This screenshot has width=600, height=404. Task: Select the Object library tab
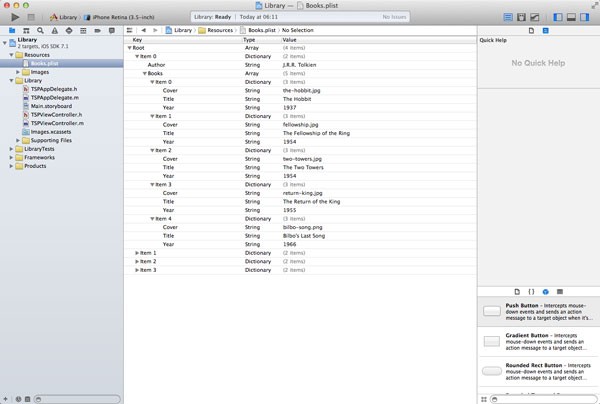pyautogui.click(x=546, y=292)
